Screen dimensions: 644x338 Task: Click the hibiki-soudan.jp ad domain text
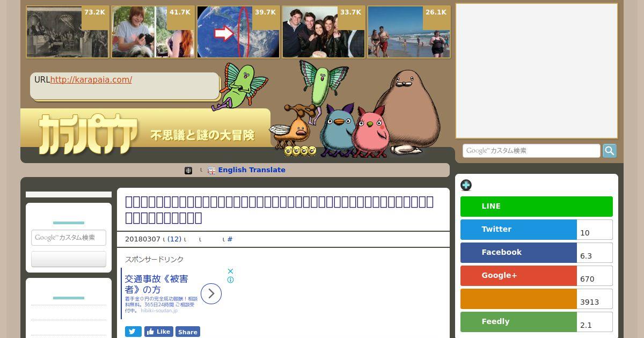(x=159, y=311)
